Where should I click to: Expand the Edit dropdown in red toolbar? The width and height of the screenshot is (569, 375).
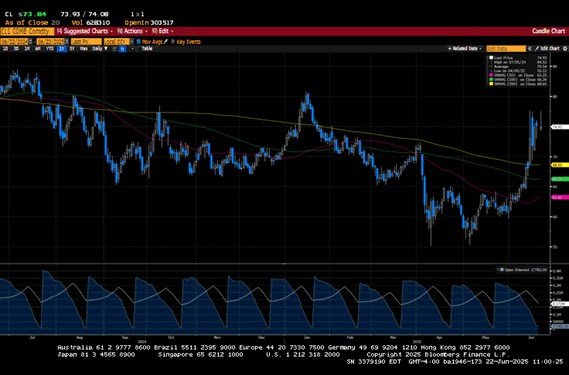coord(163,31)
